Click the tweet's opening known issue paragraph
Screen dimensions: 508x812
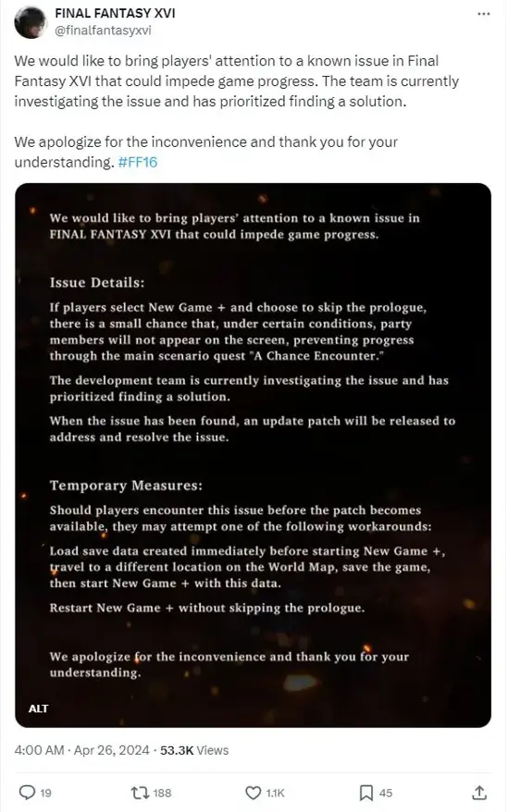coord(237,81)
